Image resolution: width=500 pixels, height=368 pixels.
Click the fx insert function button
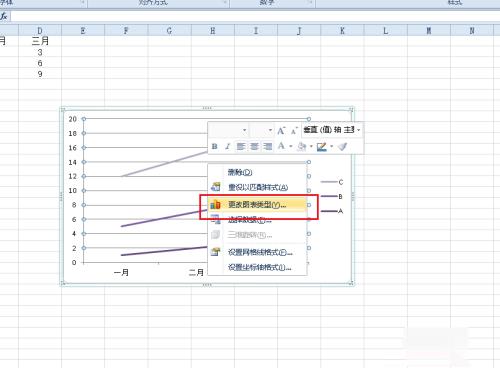point(4,16)
